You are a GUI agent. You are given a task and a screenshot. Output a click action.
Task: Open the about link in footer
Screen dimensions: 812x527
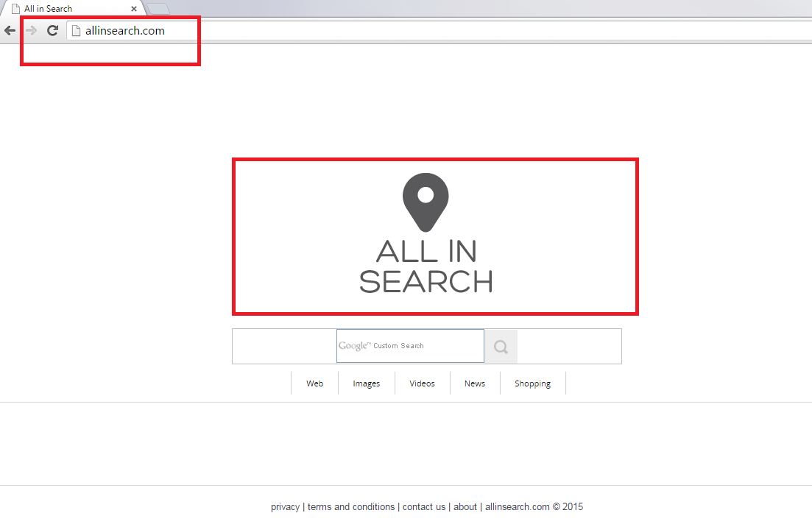click(x=465, y=506)
